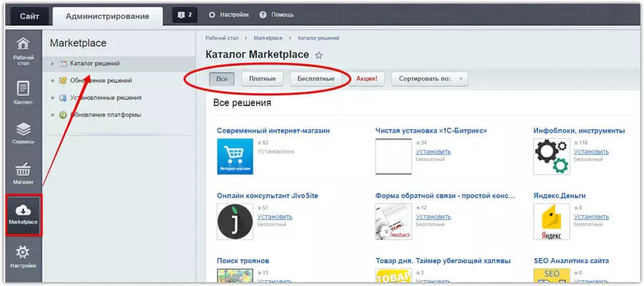Open the SEO Аналитика сайта thumbnail
This screenshot has width=644, height=286.
[552, 276]
